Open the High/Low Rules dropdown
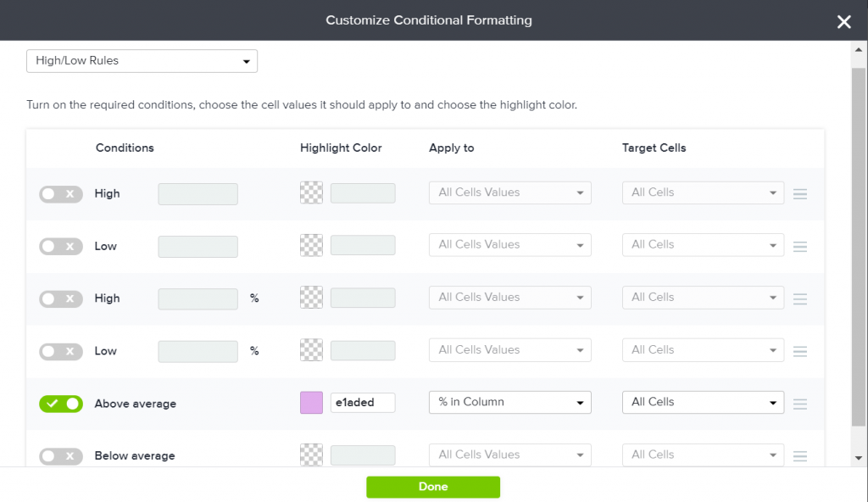 142,61
